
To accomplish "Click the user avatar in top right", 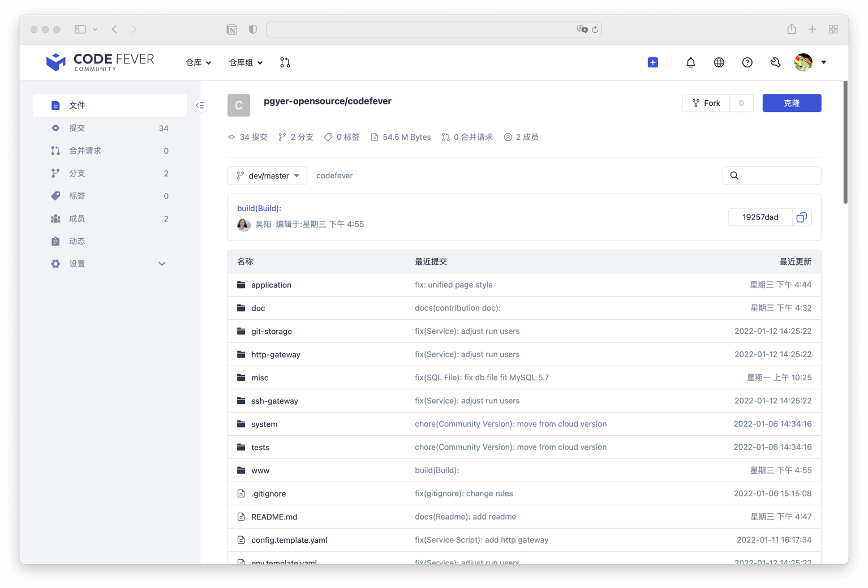I will tap(803, 62).
